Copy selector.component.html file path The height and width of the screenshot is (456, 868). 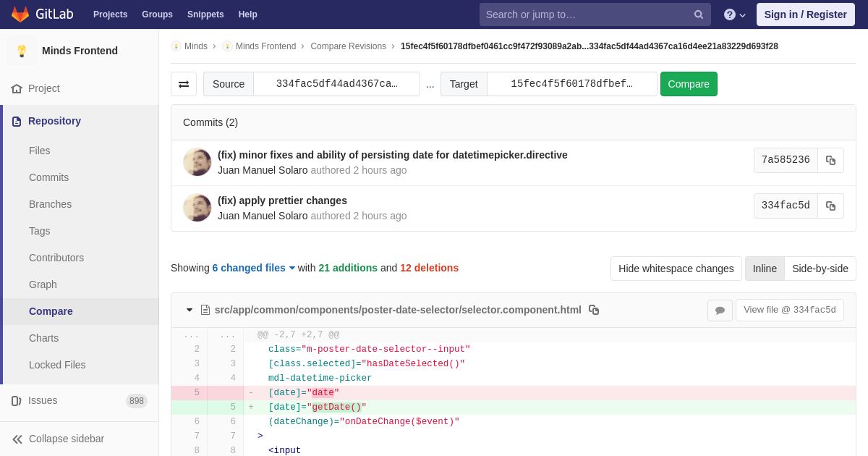594,310
